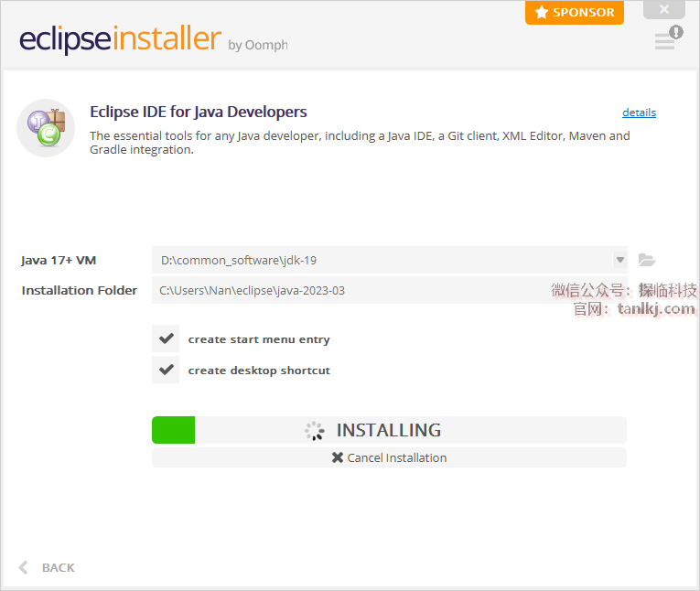This screenshot has height=591, width=700.
Task: Cancel Installation button
Action: pos(389,457)
